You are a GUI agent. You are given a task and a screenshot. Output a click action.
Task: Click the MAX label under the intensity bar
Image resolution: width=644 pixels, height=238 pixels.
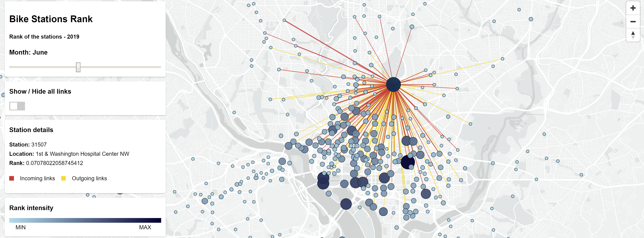point(145,227)
